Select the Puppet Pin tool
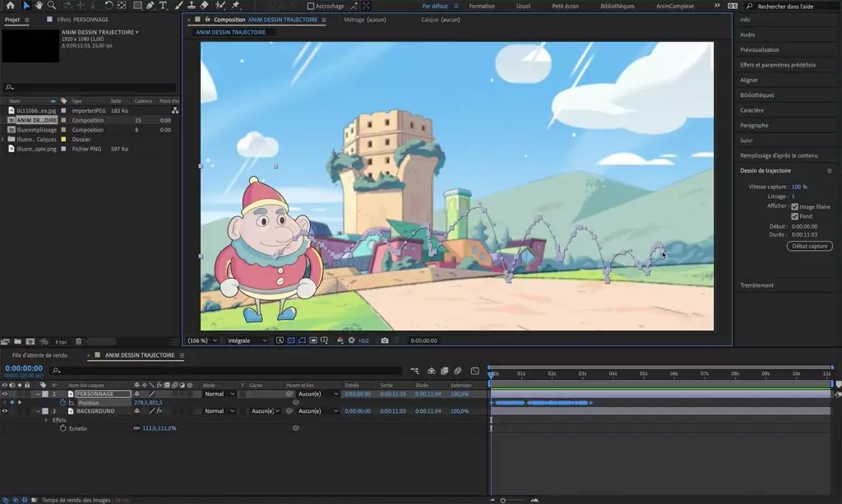Viewport: 842px width, 504px height. coord(235,6)
